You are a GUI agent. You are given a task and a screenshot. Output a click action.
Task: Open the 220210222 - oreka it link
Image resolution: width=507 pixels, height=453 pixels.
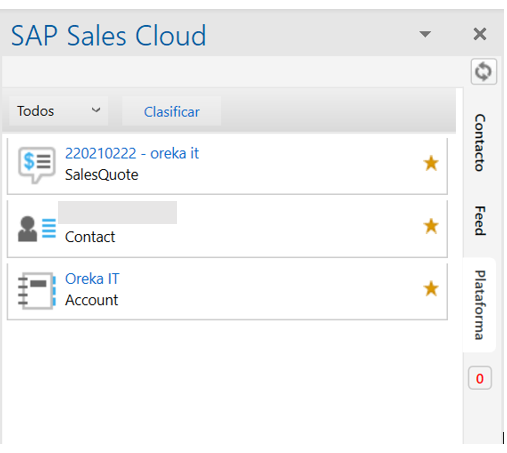[x=132, y=153]
